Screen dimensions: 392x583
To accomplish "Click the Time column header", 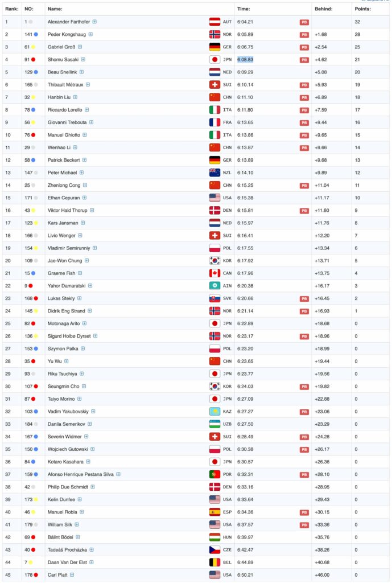I will [x=244, y=9].
